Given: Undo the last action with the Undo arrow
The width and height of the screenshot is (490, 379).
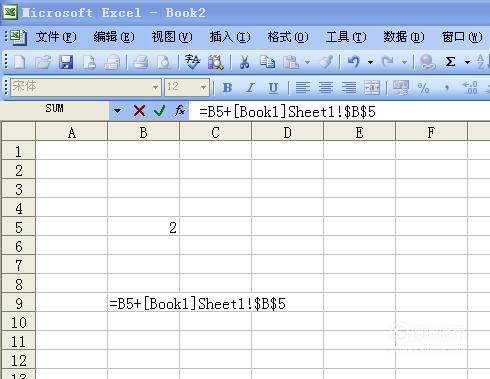Looking at the screenshot, I should pos(354,62).
